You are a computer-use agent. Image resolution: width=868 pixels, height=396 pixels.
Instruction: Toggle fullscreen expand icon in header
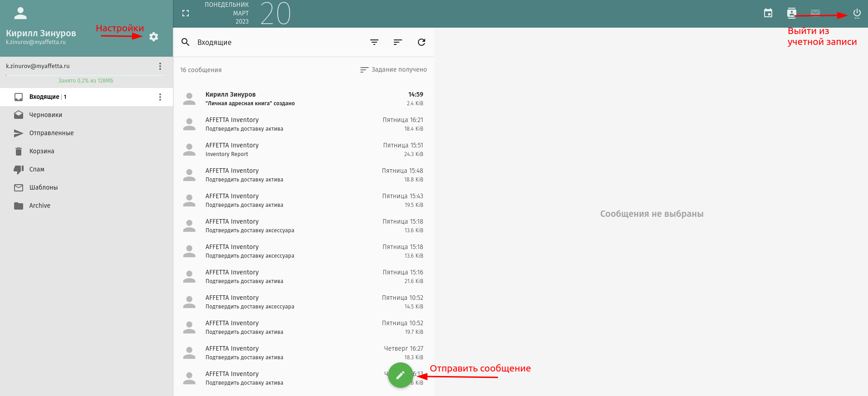click(186, 13)
